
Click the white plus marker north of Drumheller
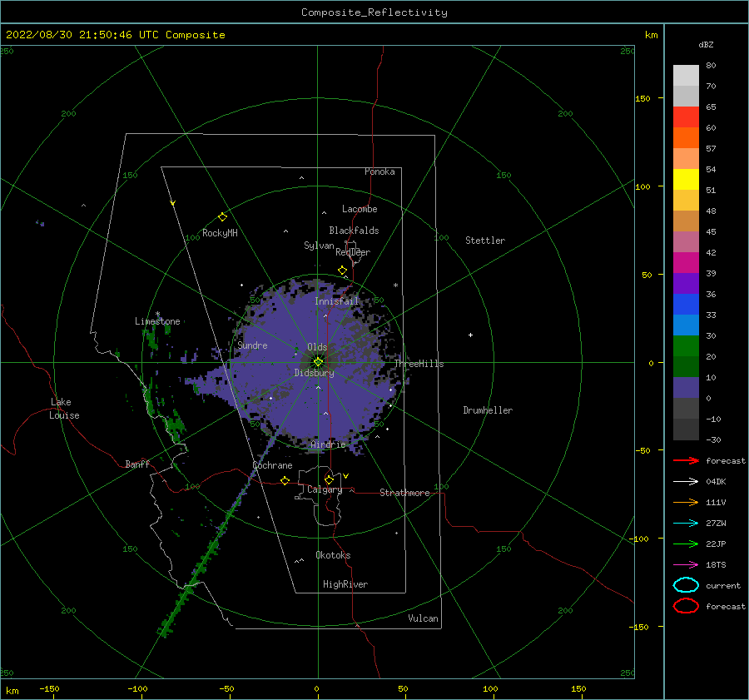click(470, 335)
